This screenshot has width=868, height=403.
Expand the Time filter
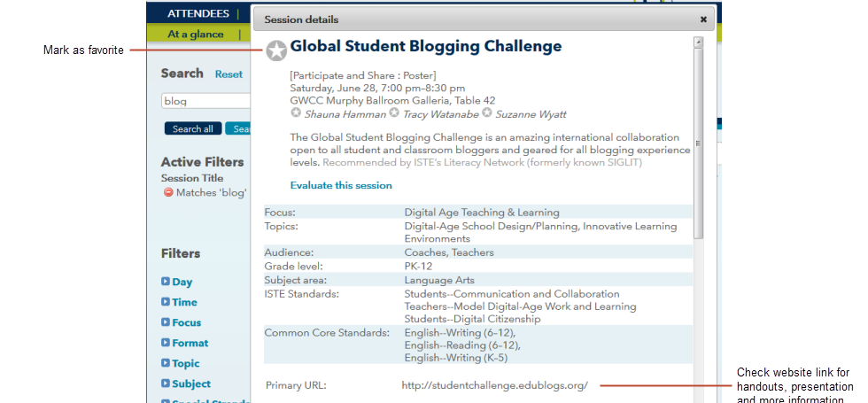[179, 302]
